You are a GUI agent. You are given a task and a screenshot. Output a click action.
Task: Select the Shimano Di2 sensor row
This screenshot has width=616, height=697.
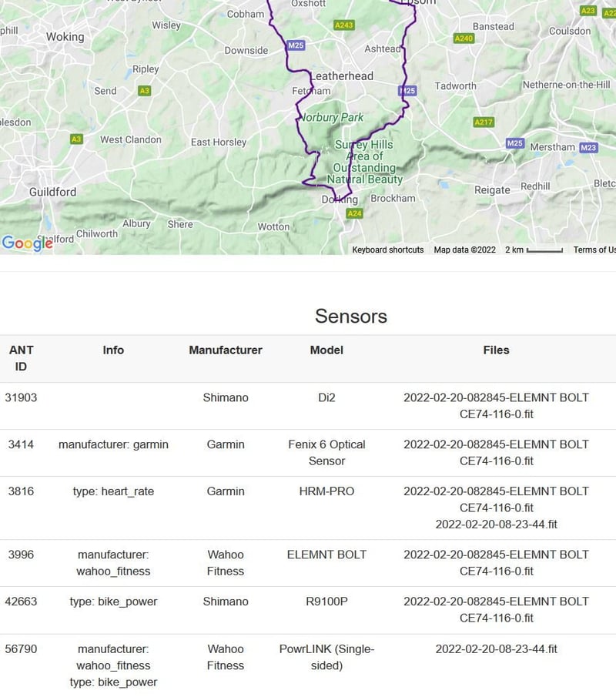[x=226, y=398]
